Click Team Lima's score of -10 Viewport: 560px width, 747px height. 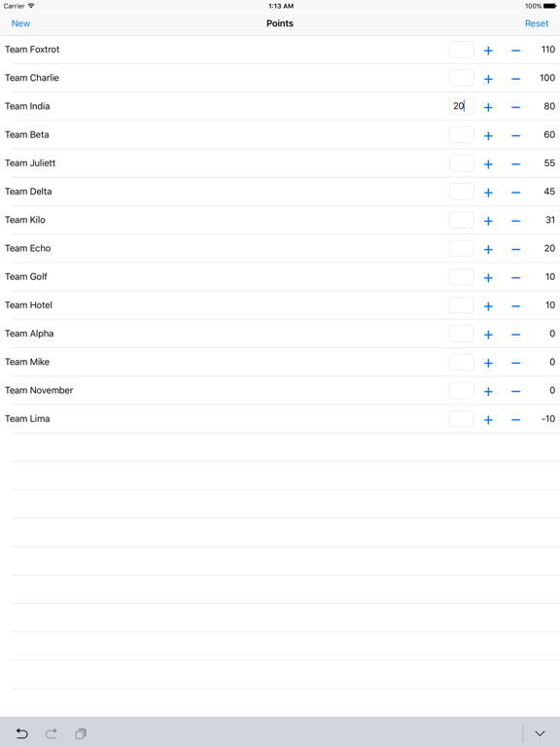click(548, 419)
